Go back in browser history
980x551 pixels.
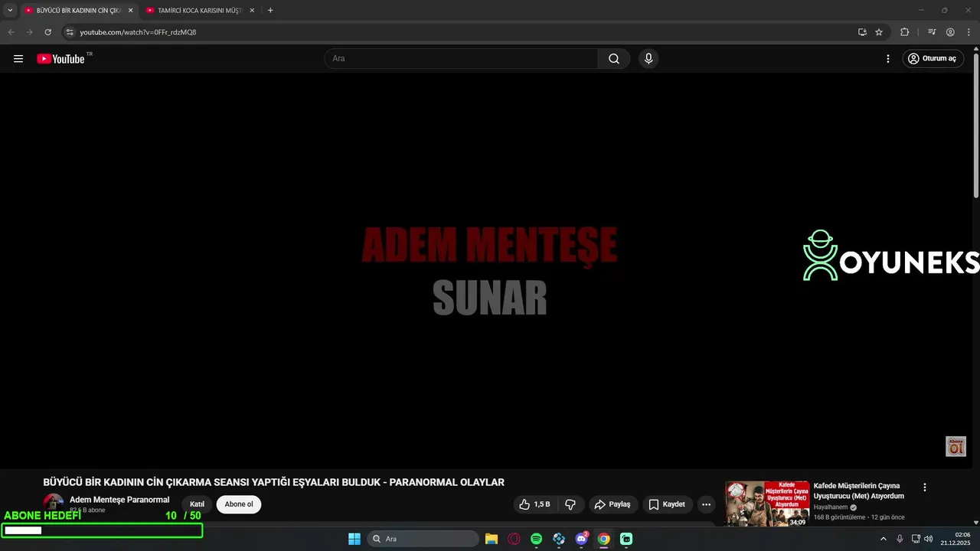click(x=11, y=32)
